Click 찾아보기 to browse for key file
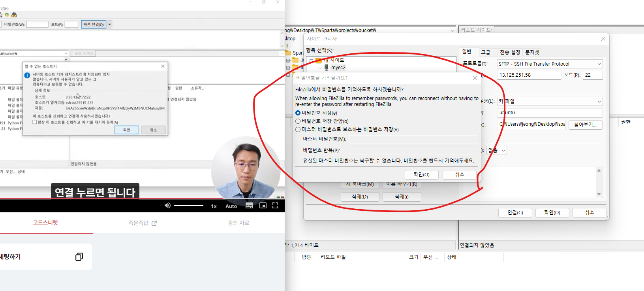This screenshot has height=291, width=644. pos(585,125)
